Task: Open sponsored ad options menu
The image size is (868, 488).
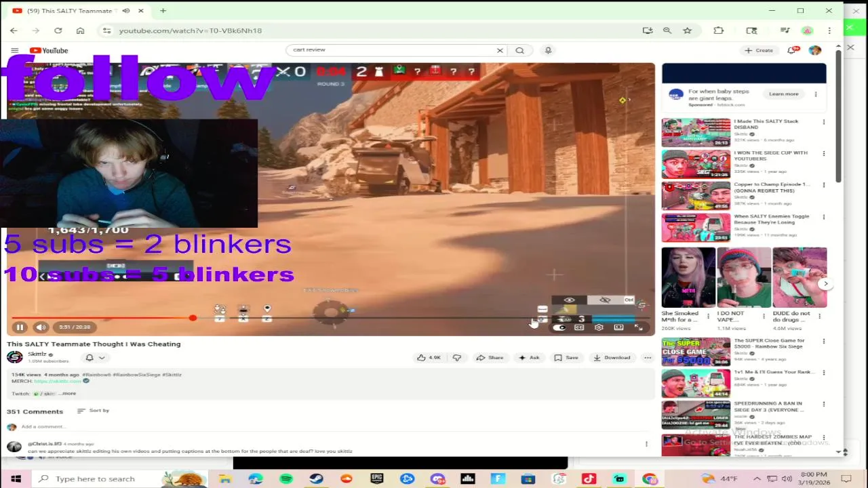Action: pyautogui.click(x=816, y=94)
